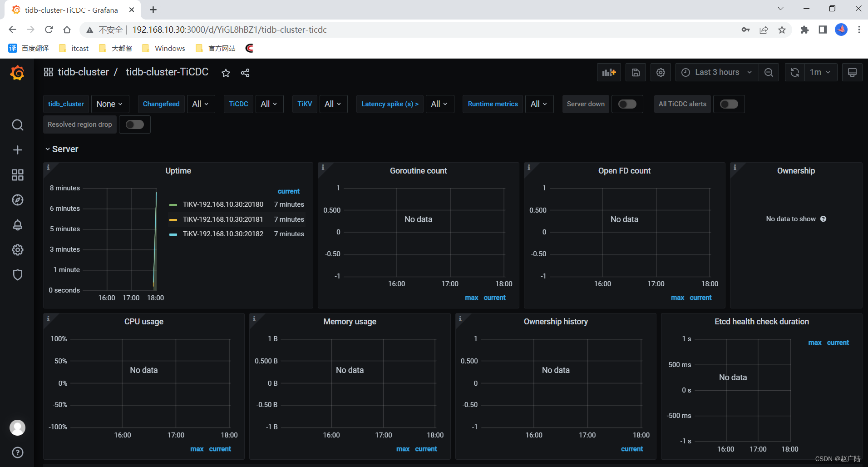Image resolution: width=868 pixels, height=467 pixels.
Task: Click the Memory usage info icon
Action: click(x=254, y=318)
